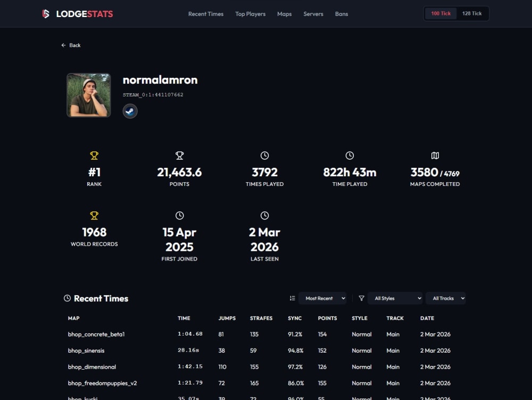Click the Back link

(71, 45)
